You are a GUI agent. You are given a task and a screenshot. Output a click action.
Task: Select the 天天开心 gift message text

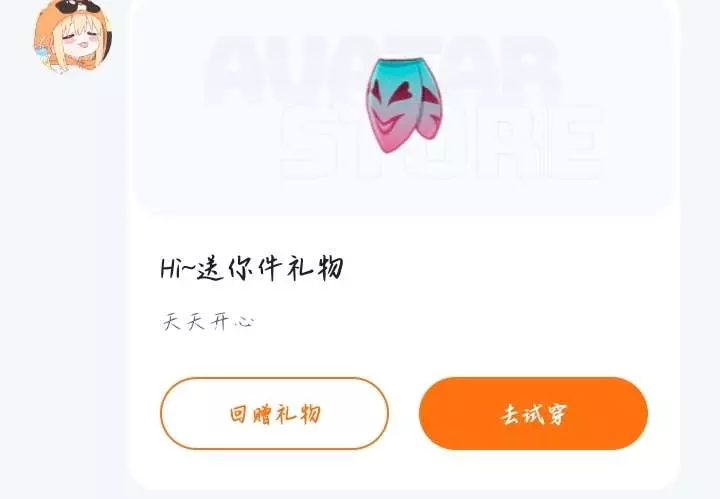point(208,322)
